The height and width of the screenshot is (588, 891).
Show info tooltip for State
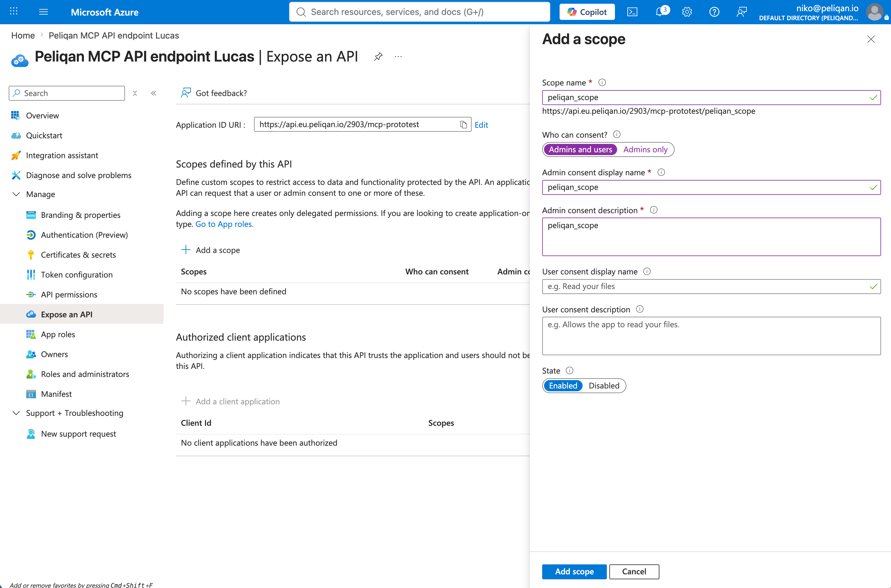[x=570, y=370]
